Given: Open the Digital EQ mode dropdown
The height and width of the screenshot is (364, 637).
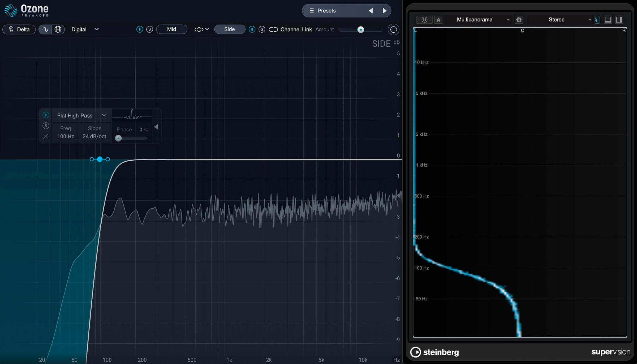Looking at the screenshot, I should [85, 29].
